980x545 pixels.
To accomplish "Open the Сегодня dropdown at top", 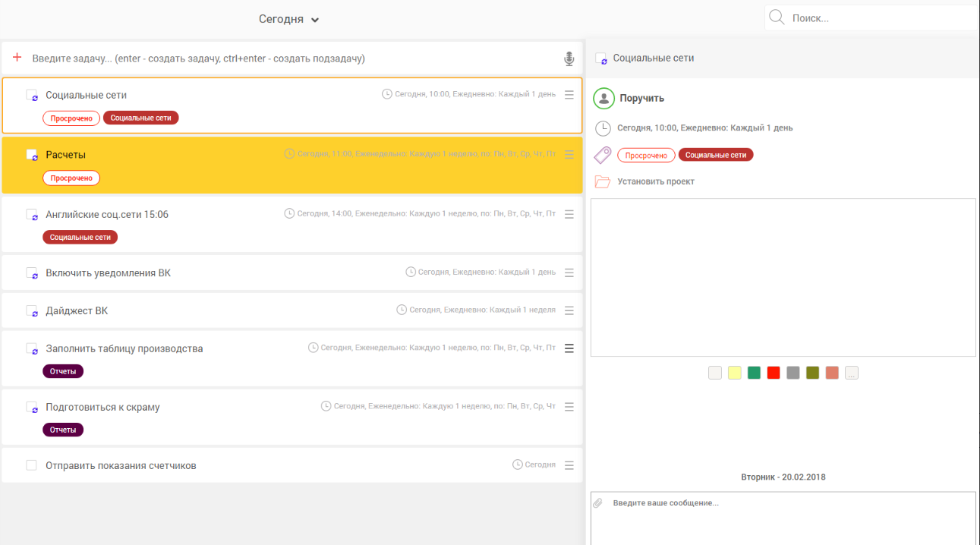I will pos(288,19).
